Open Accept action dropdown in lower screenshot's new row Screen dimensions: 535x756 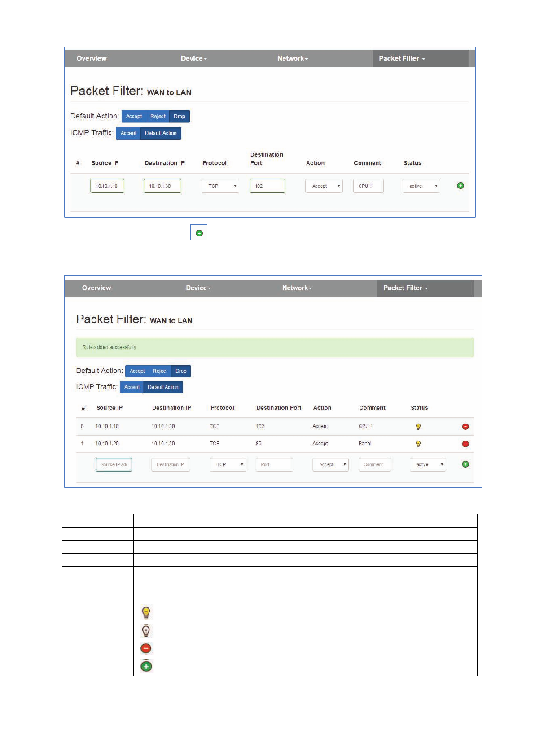[330, 464]
